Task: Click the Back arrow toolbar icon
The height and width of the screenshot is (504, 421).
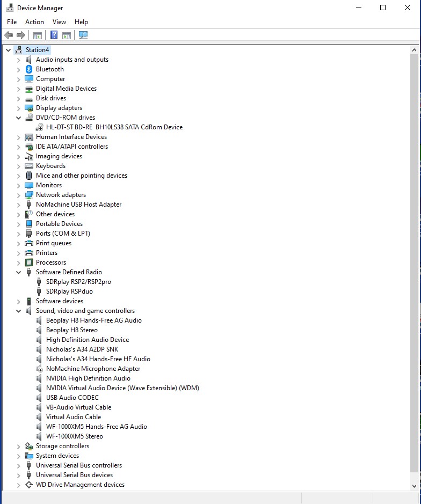Action: pyautogui.click(x=9, y=35)
